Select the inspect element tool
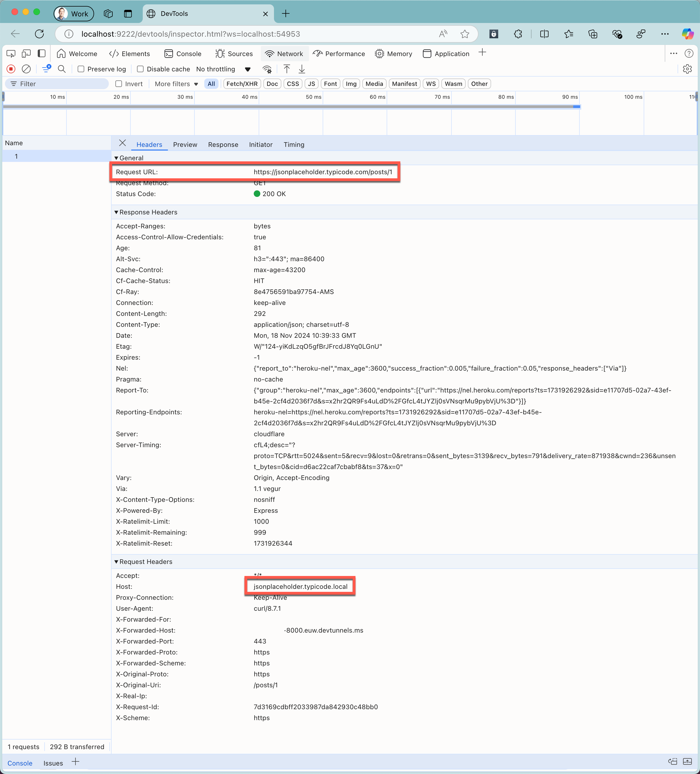700x774 pixels. click(x=11, y=54)
